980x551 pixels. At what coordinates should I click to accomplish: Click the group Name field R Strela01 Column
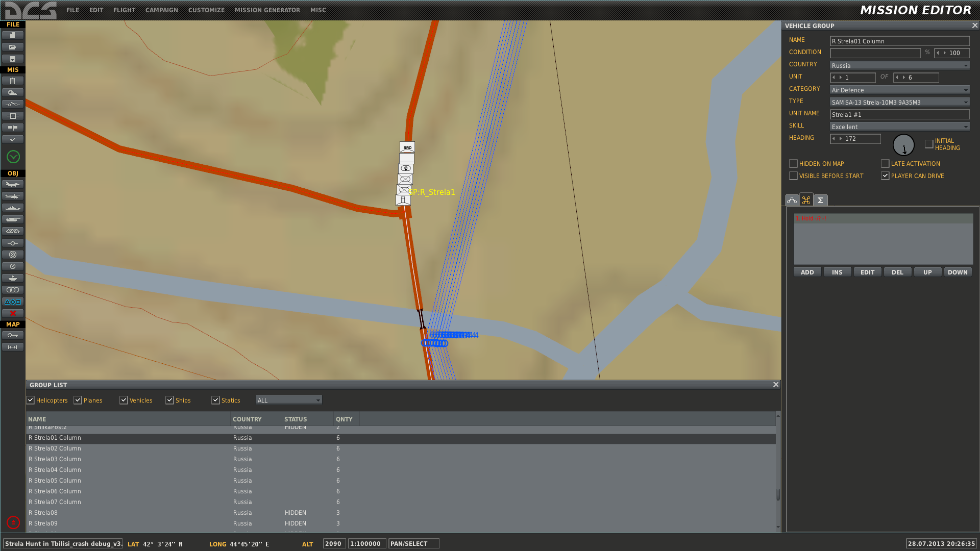[899, 41]
